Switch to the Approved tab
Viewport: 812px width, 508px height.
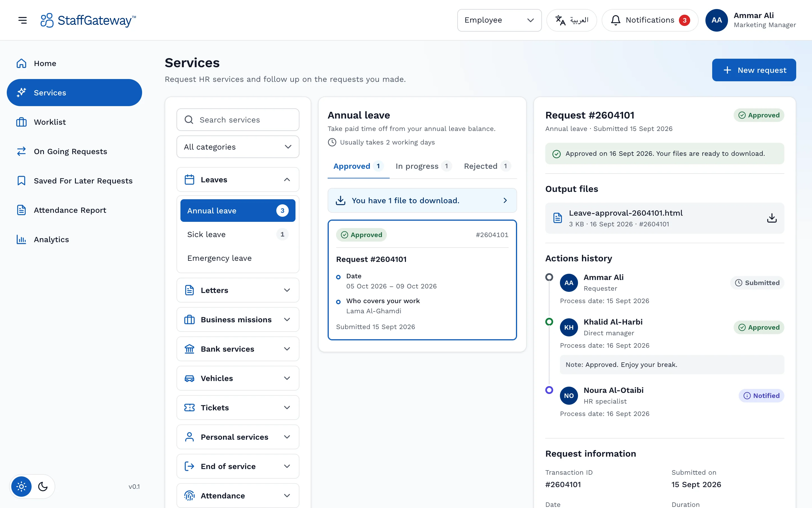[358, 166]
